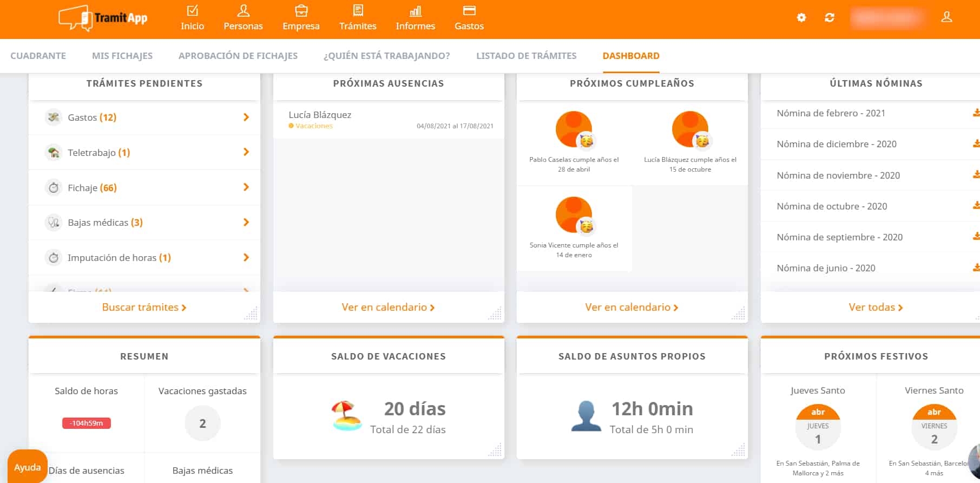The height and width of the screenshot is (483, 980).
Task: Expand Bajas médicas (3) row chevron
Action: coord(246,222)
